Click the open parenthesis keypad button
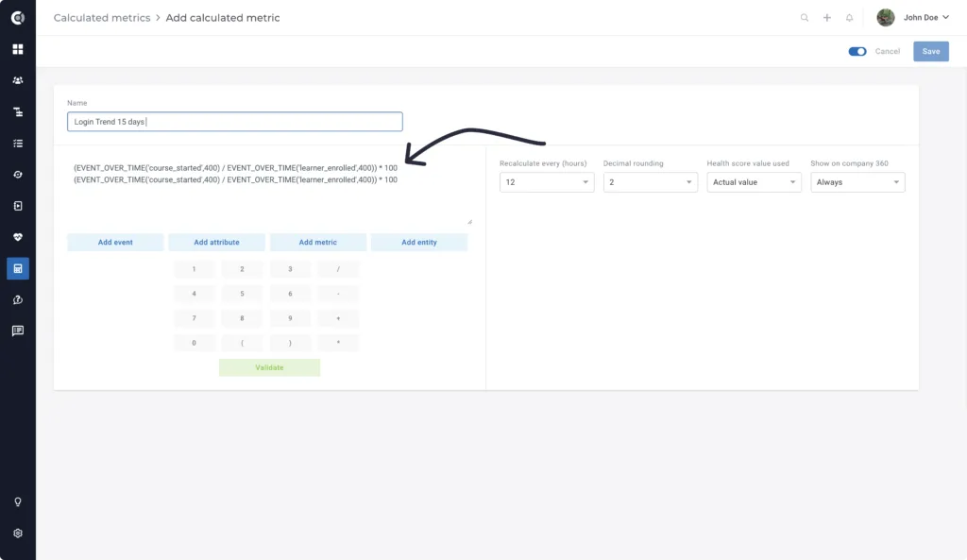Viewport: 967px width, 560px height. (242, 343)
